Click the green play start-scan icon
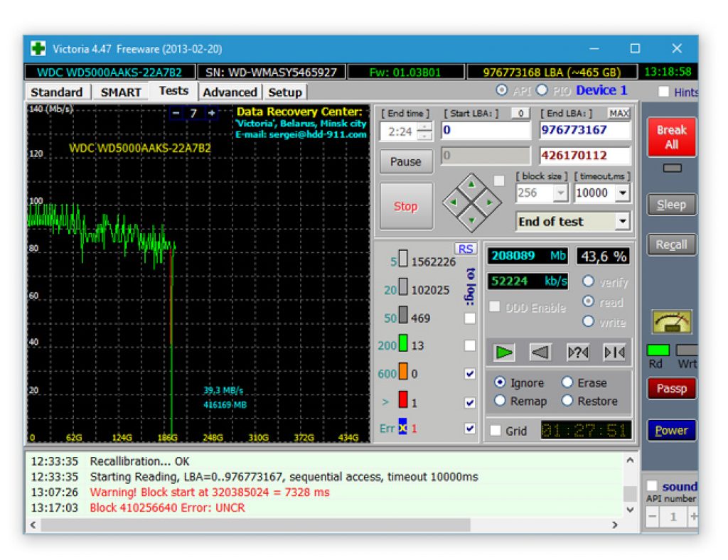The image size is (728, 560). 504,352
